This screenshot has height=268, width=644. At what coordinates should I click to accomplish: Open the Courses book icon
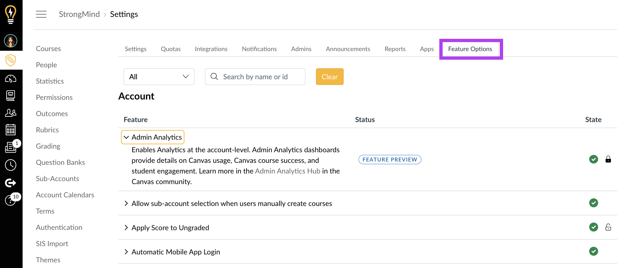(11, 96)
